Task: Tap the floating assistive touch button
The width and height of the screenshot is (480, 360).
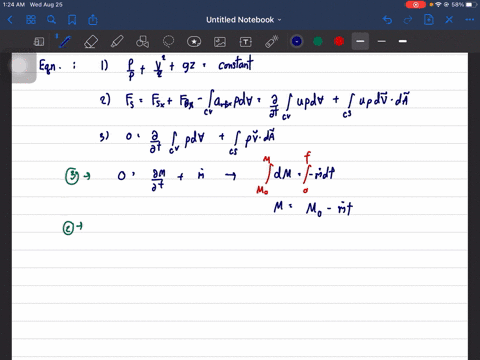Action: pyautogui.click(x=20, y=67)
